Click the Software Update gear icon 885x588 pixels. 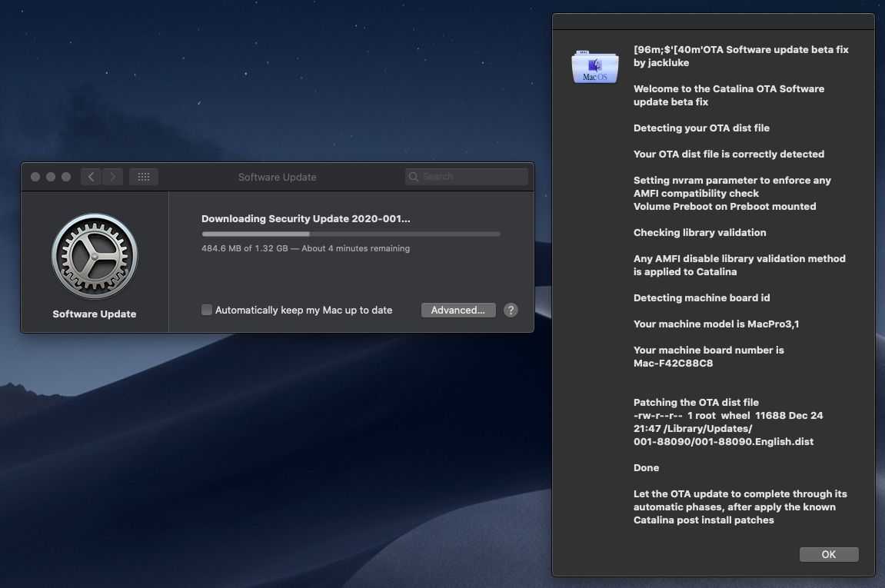coord(95,256)
